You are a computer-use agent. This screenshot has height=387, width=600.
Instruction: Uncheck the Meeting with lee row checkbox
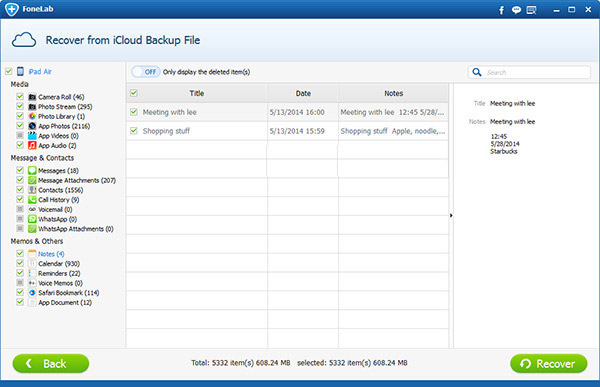pyautogui.click(x=134, y=112)
